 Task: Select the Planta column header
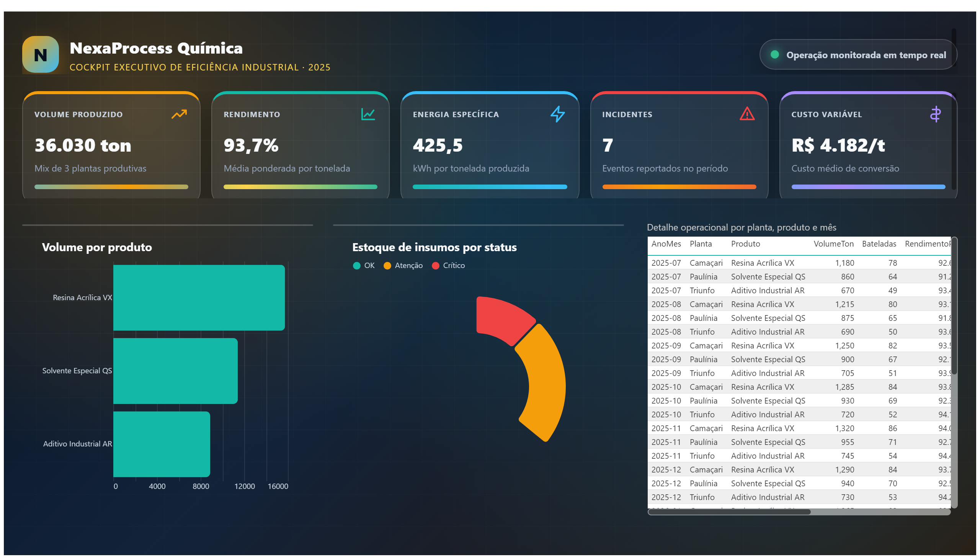700,244
